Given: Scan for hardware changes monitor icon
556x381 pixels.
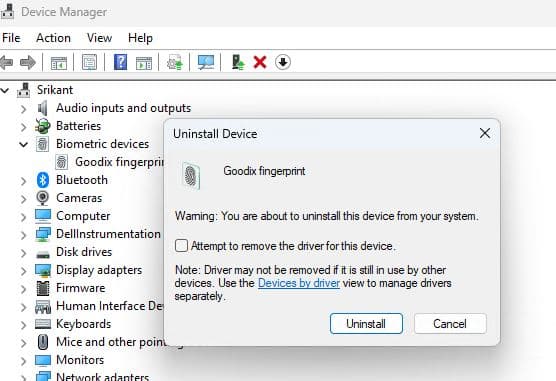Looking at the screenshot, I should (x=206, y=62).
